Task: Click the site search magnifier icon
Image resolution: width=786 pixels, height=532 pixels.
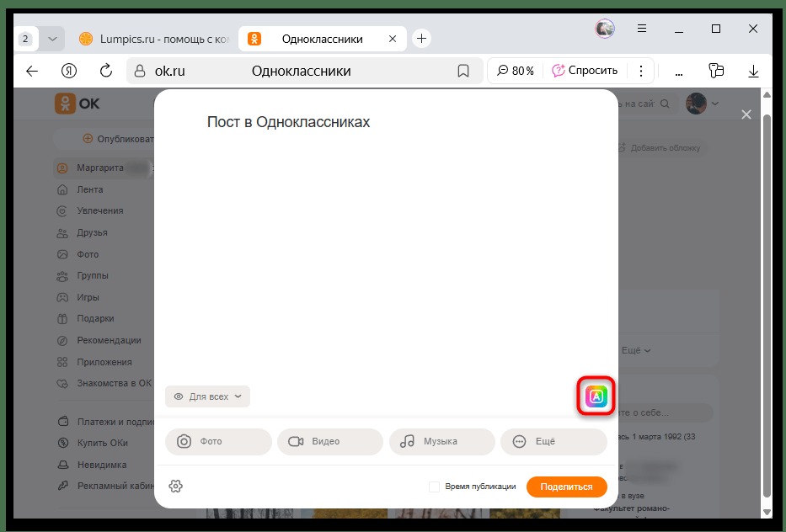Action: click(665, 104)
